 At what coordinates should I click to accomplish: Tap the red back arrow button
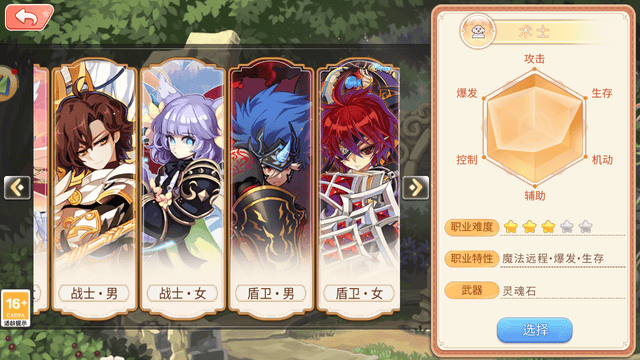(29, 17)
